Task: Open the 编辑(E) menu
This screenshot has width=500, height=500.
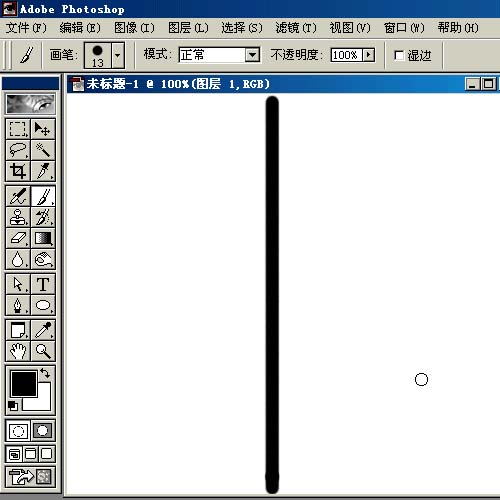Action: [80, 28]
